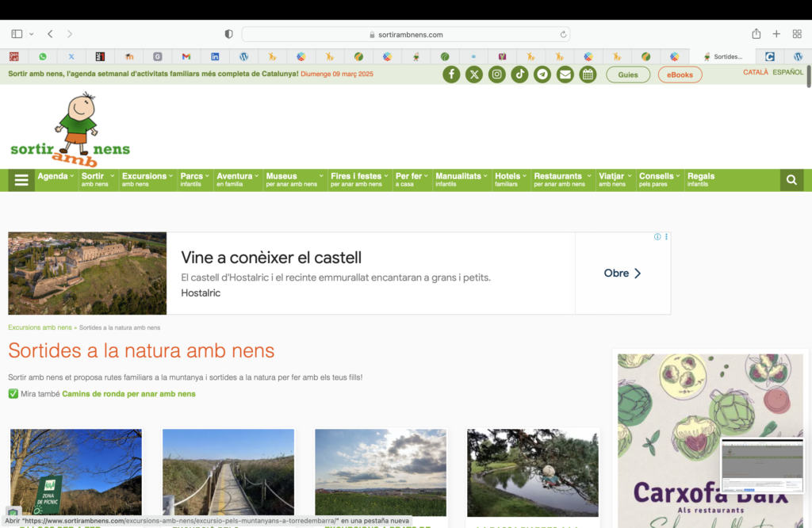Viewport: 812px width, 528px height.
Task: Toggle the Safari sidebar button
Action: pos(17,34)
